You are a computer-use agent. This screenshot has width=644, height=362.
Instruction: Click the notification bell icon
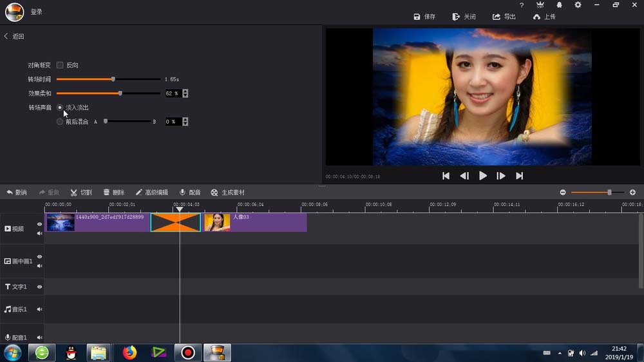tap(559, 5)
